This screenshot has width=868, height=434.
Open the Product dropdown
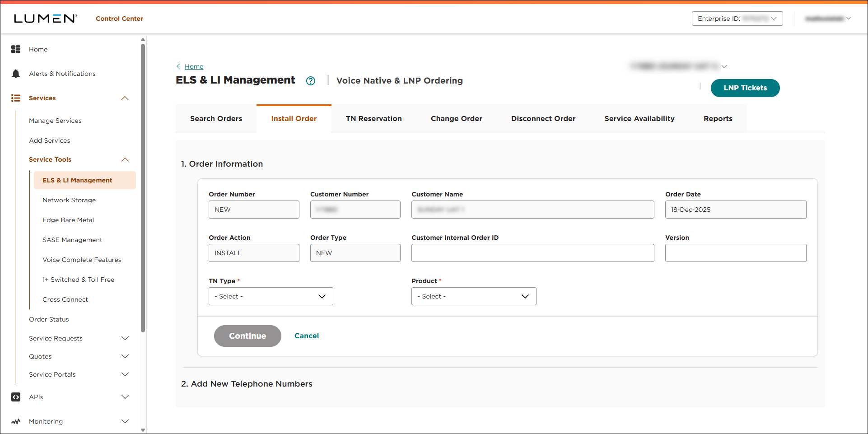[x=473, y=296]
